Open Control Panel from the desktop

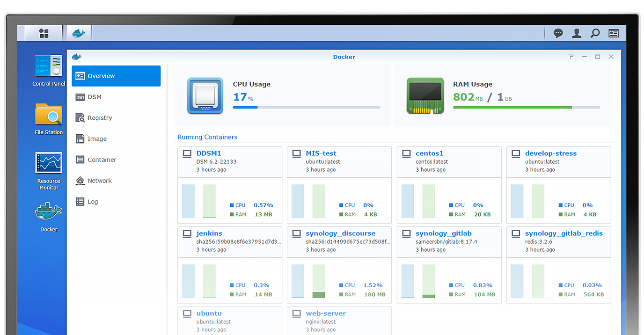pos(48,66)
